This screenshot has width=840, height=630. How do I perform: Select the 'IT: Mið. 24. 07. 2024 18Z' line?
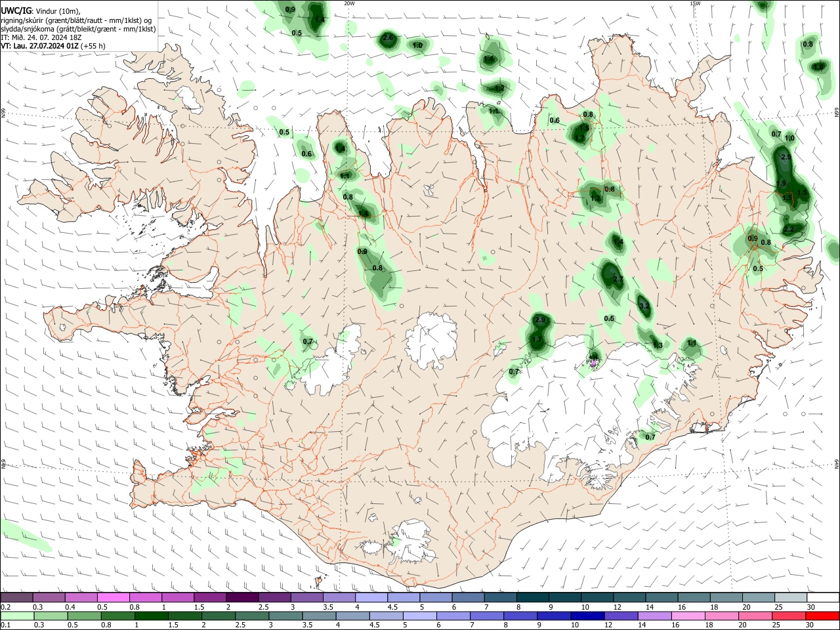pyautogui.click(x=41, y=37)
